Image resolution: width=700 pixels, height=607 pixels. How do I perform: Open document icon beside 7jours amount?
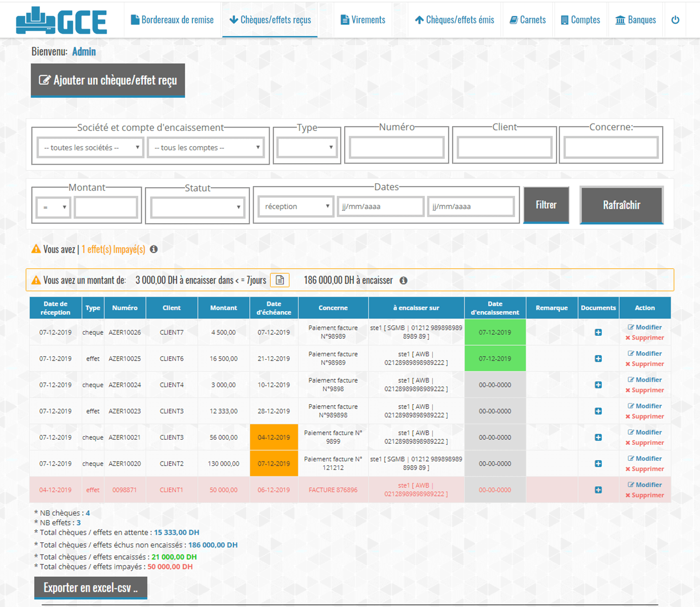click(x=280, y=280)
